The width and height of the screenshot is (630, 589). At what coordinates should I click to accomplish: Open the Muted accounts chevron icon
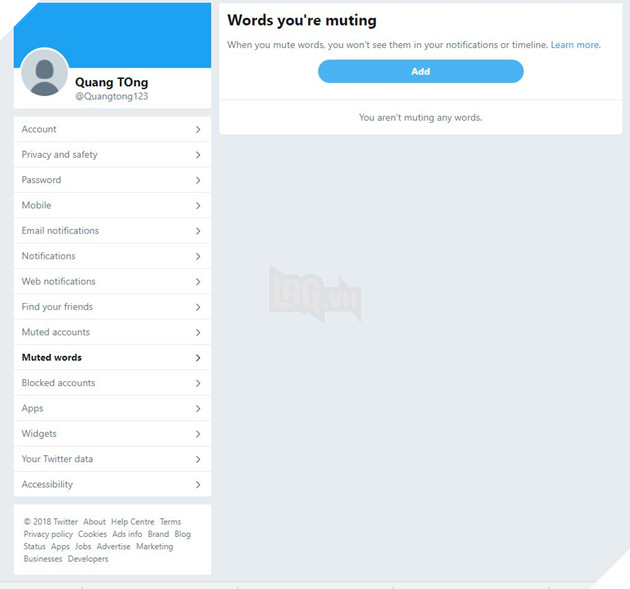click(x=198, y=332)
